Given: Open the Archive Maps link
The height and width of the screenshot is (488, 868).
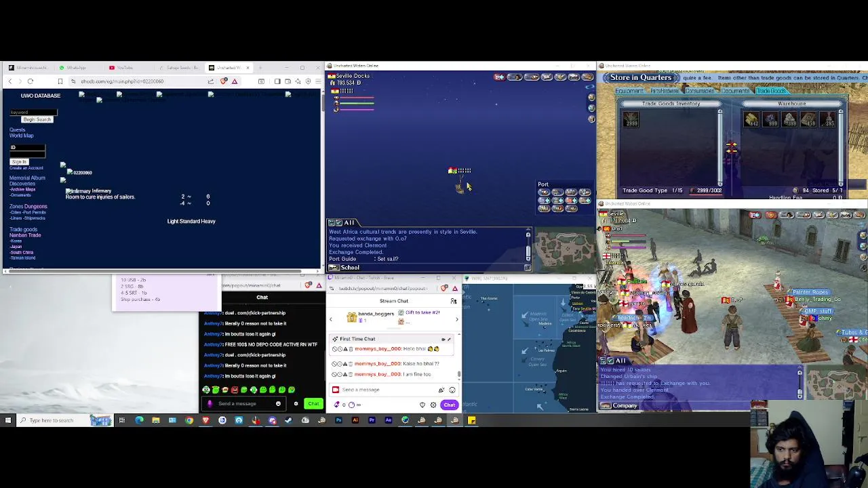Looking at the screenshot, I should [23, 190].
